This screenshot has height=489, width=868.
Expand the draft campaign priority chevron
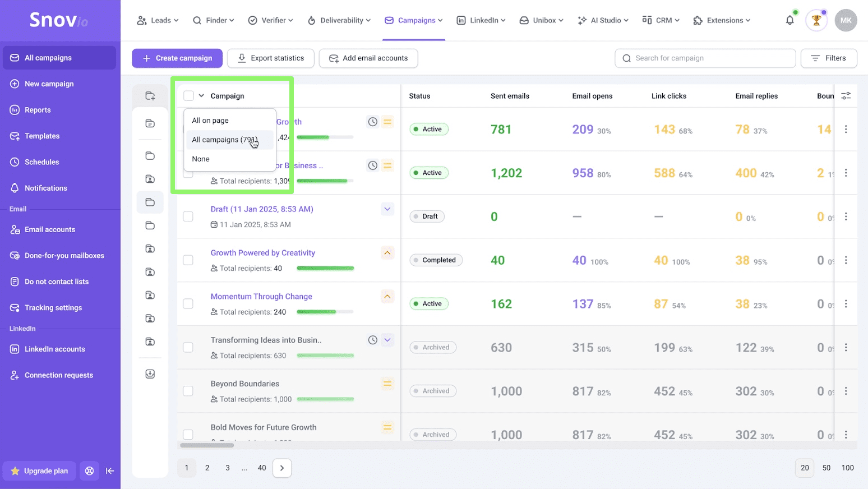point(387,209)
